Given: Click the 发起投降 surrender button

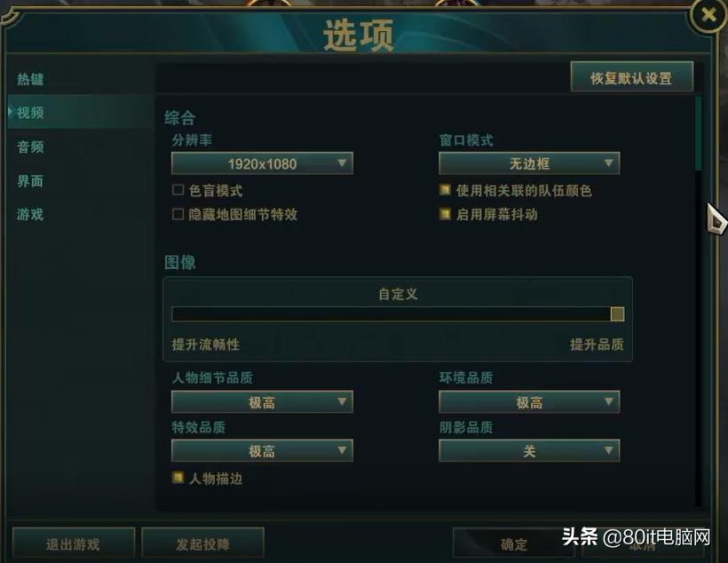Looking at the screenshot, I should (202, 543).
